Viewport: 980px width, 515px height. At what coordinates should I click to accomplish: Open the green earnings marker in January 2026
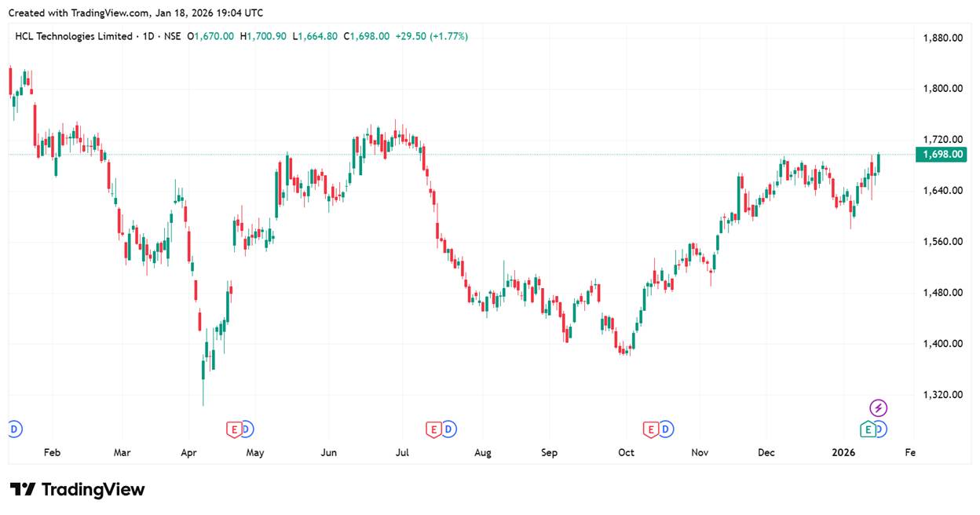click(x=867, y=429)
